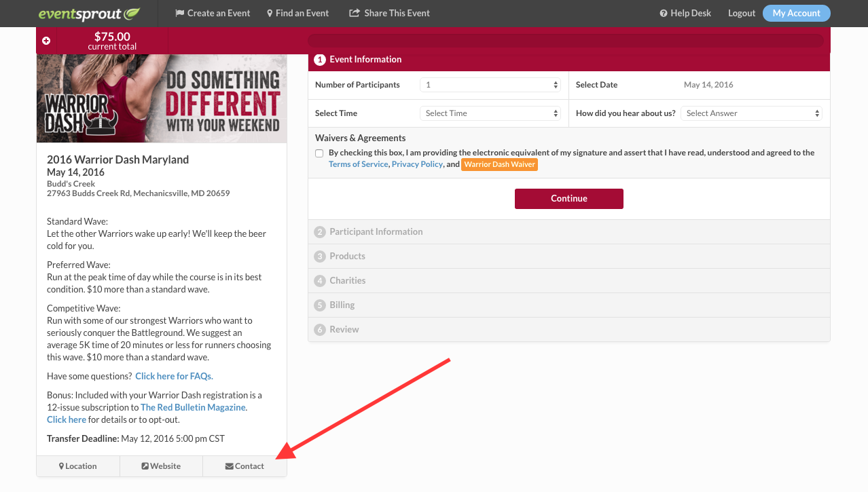Click the Standard Wave heading
868x492 pixels.
pos(77,221)
